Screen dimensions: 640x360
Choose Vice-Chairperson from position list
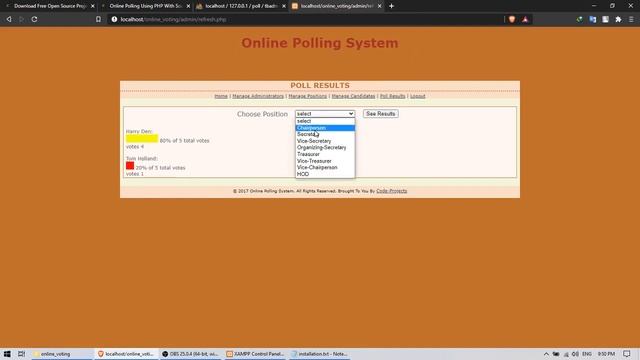point(325,167)
